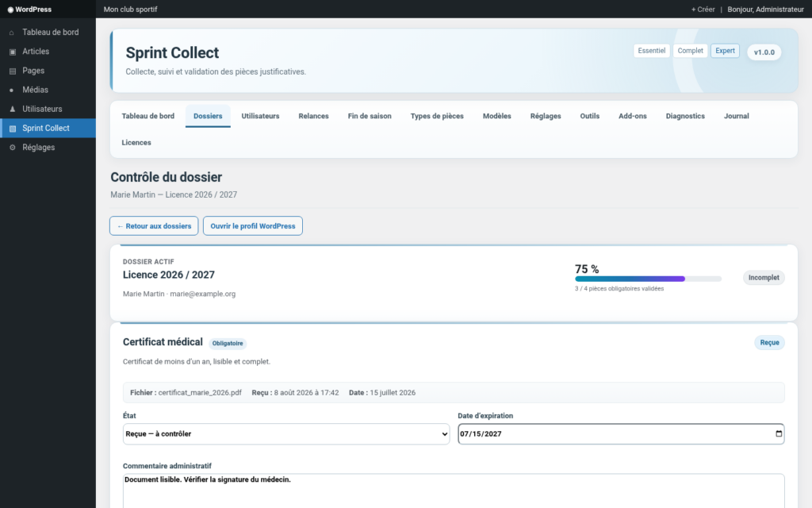Switch to the Tableau de bord plugin tab

148,116
